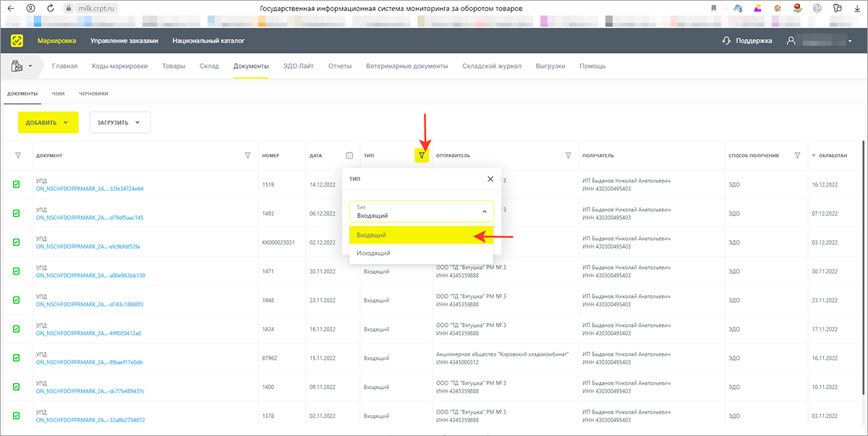This screenshot has height=436, width=868.
Task: Reload the page
Action: tap(50, 8)
